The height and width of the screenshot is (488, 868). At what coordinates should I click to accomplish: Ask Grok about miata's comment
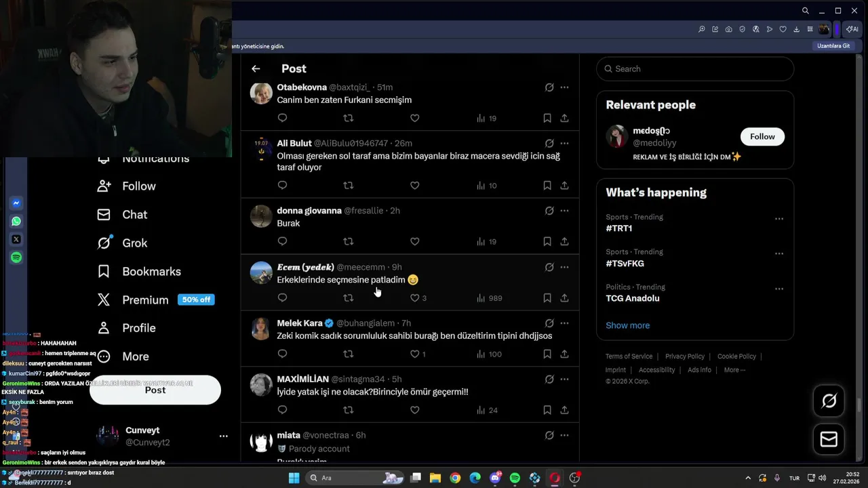[549, 435]
